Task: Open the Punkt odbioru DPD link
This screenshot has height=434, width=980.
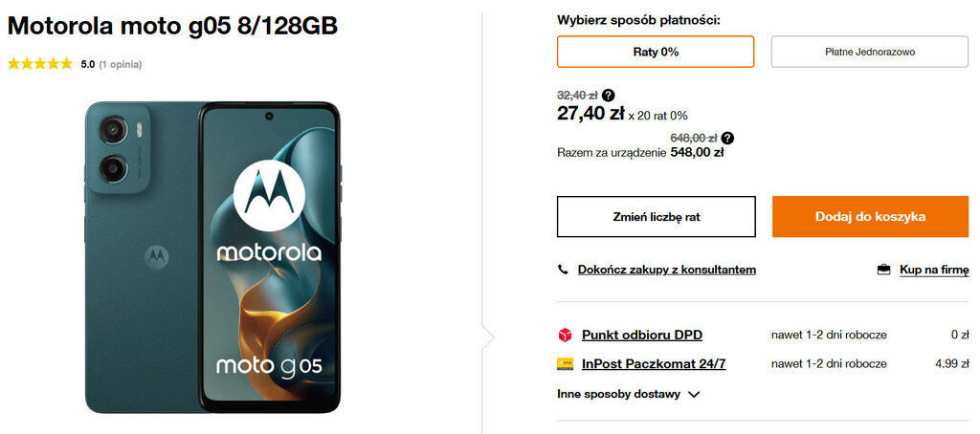Action: click(642, 336)
